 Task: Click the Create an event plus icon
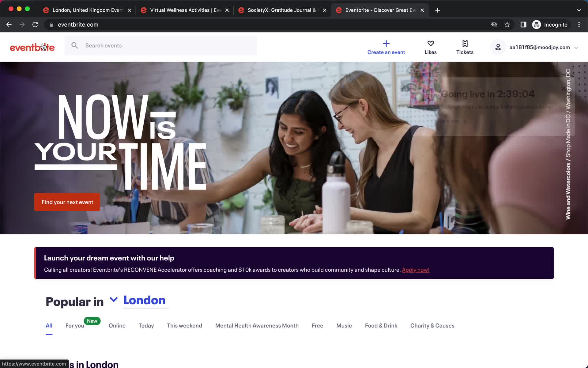click(386, 43)
